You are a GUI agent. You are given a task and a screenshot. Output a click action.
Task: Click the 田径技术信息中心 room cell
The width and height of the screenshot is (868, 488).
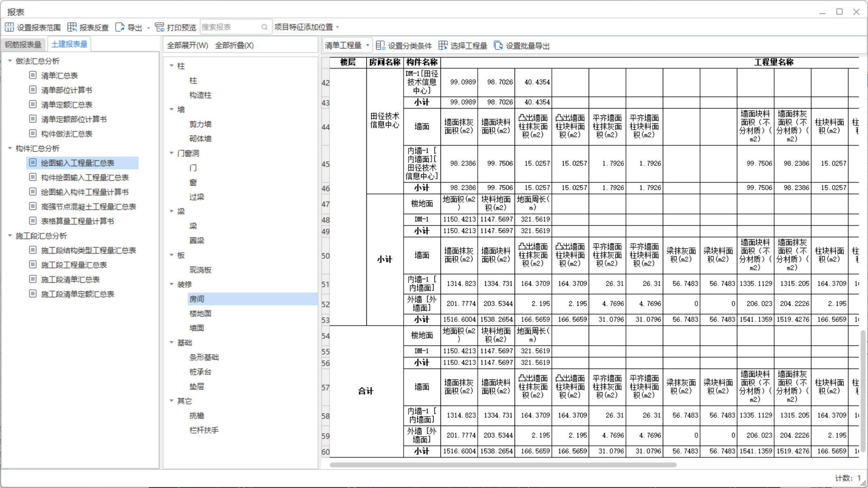point(385,120)
